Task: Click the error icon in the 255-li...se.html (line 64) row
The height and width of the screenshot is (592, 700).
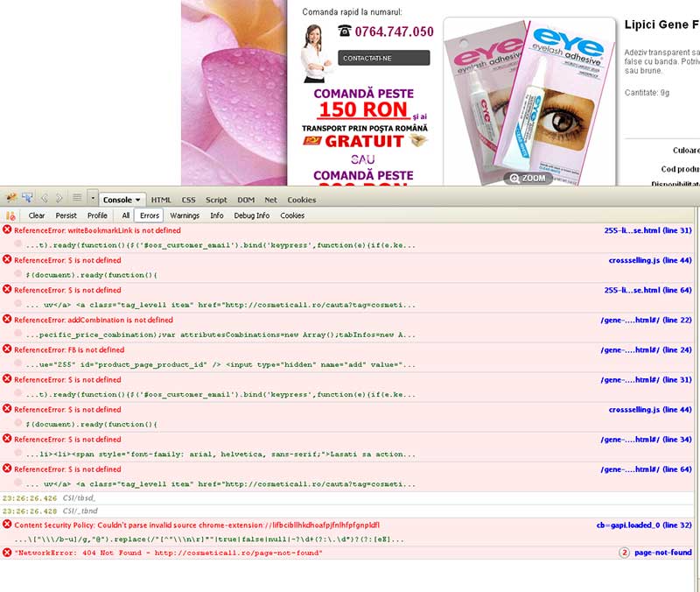Action: pyautogui.click(x=7, y=289)
